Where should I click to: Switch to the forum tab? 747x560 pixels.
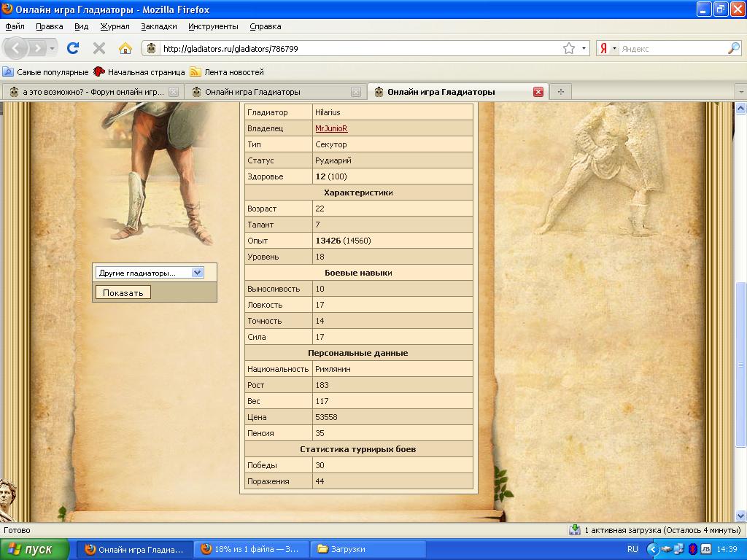click(x=93, y=92)
